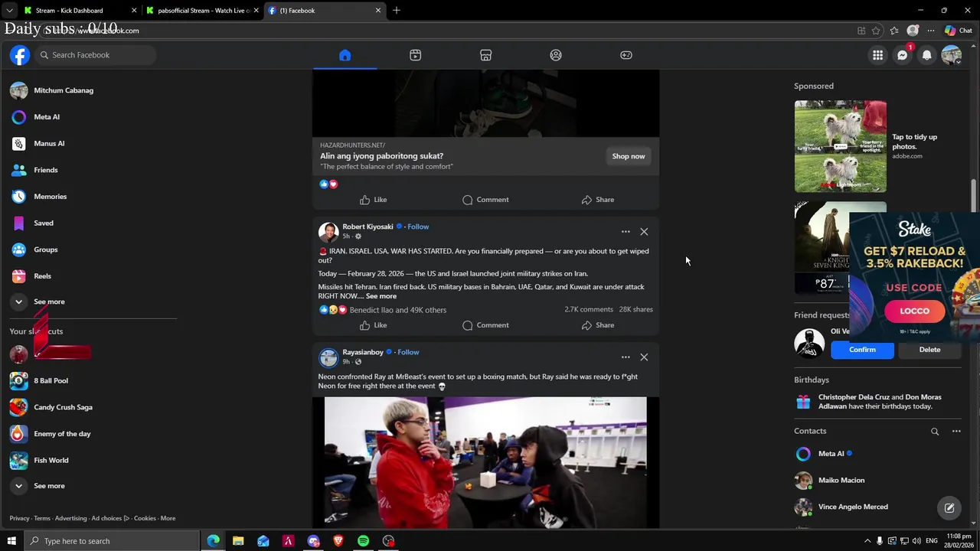The width and height of the screenshot is (980, 551).
Task: Start new message pencil icon
Action: (949, 507)
